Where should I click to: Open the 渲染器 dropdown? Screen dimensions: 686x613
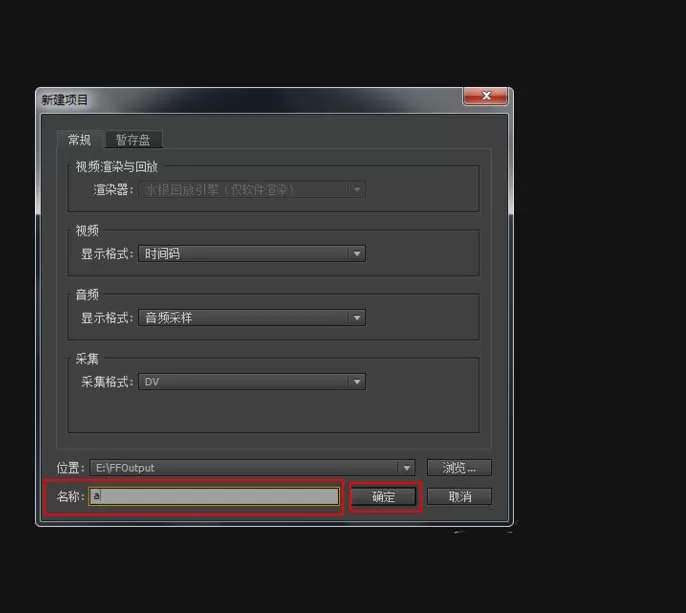click(x=252, y=190)
